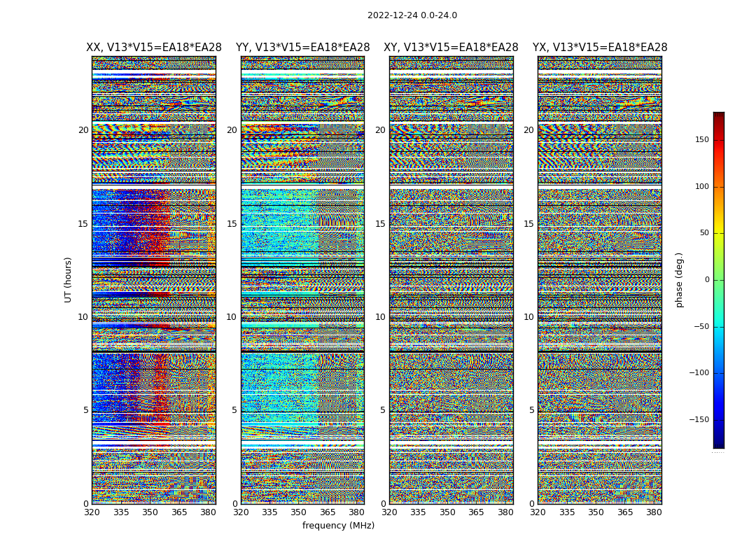This screenshot has width=735, height=560.
Task: Click inside the YY polarization phase plot
Action: (303, 280)
